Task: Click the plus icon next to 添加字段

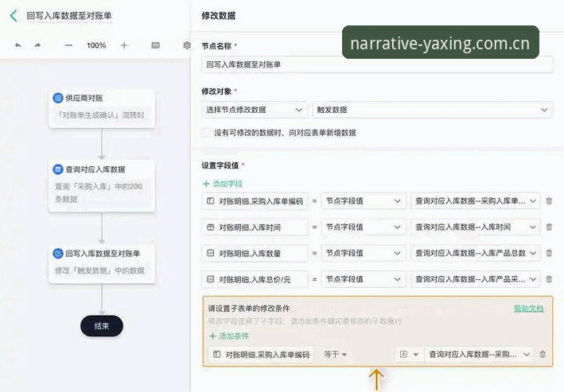Action: pos(206,184)
